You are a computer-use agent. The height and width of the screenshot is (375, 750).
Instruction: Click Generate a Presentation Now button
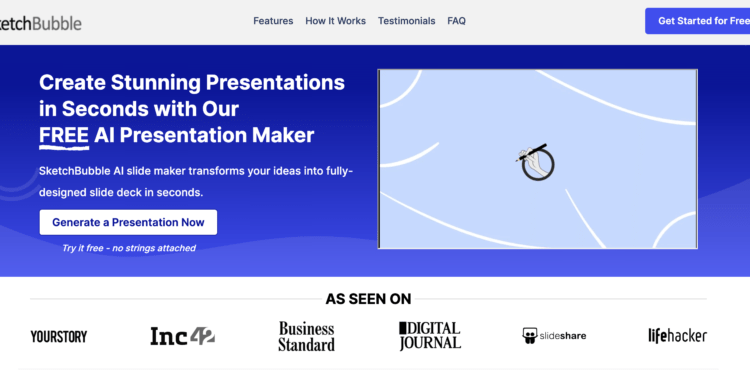click(128, 222)
